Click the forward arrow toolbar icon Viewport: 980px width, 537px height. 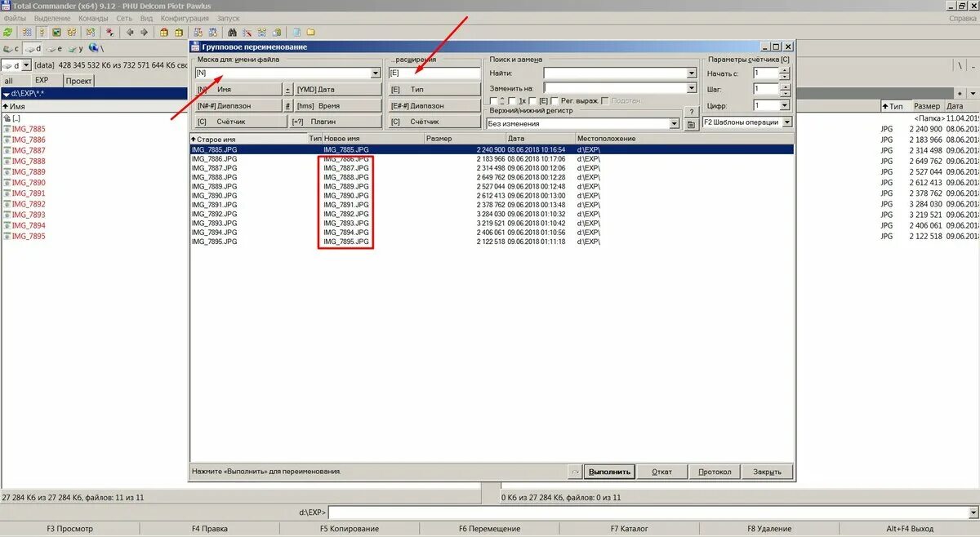[x=144, y=33]
